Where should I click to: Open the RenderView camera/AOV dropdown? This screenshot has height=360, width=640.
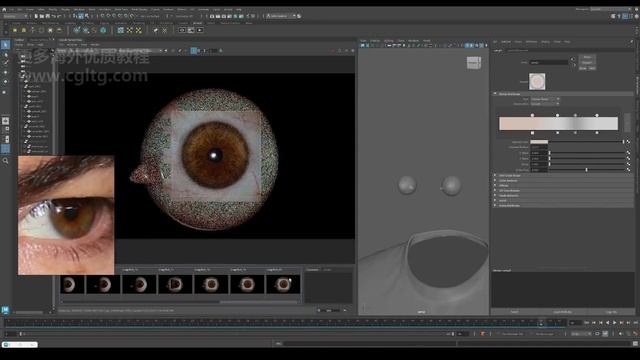pos(109,51)
